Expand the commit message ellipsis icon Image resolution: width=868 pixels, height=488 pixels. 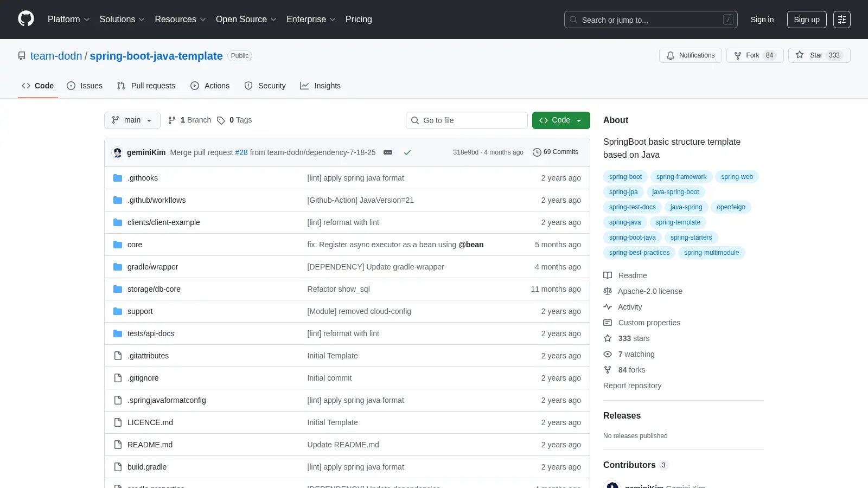tap(388, 152)
